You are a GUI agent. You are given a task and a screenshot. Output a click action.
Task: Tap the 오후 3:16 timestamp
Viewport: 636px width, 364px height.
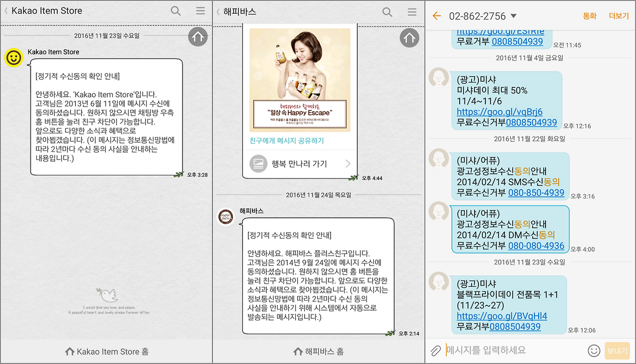click(x=582, y=196)
